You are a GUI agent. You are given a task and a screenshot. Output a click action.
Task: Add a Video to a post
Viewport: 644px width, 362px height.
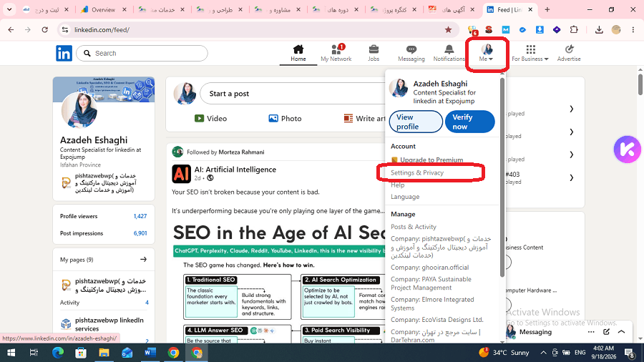tap(210, 118)
